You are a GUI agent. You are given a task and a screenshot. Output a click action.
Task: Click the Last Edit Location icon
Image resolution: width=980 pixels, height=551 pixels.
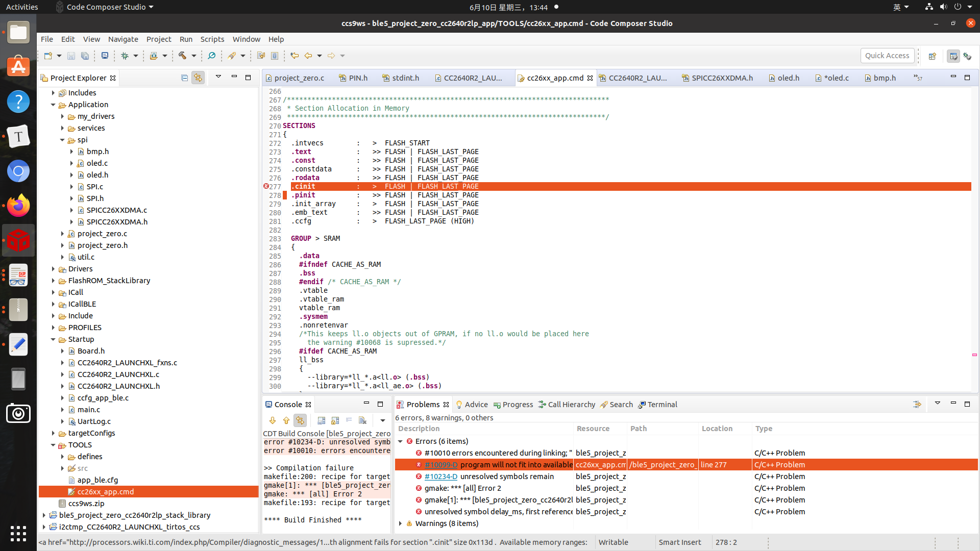point(295,56)
